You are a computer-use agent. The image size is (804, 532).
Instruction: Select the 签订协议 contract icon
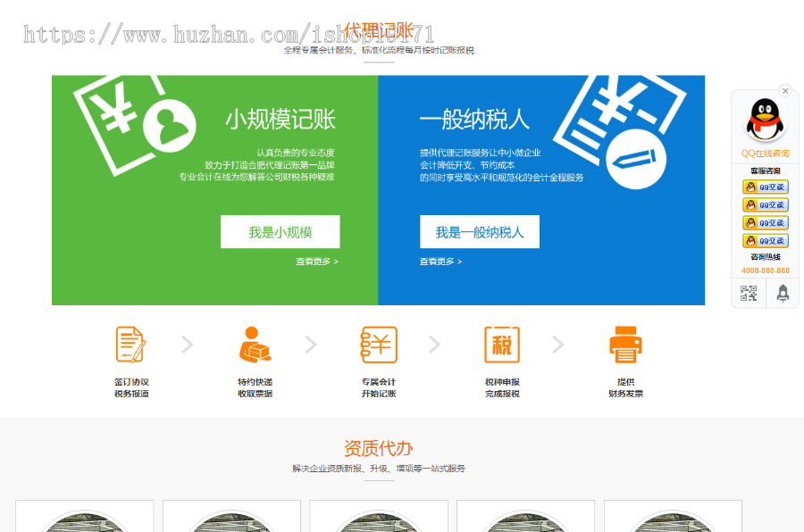point(131,345)
